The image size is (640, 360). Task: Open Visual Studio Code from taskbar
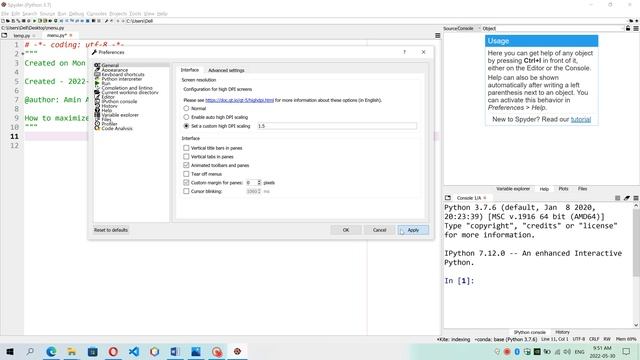click(x=134, y=351)
